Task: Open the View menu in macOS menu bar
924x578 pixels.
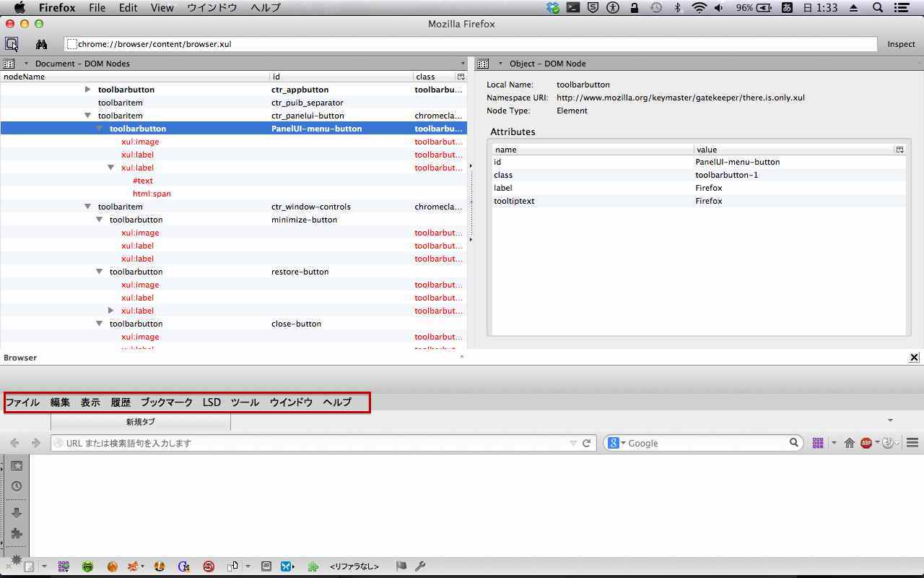Action: [162, 8]
